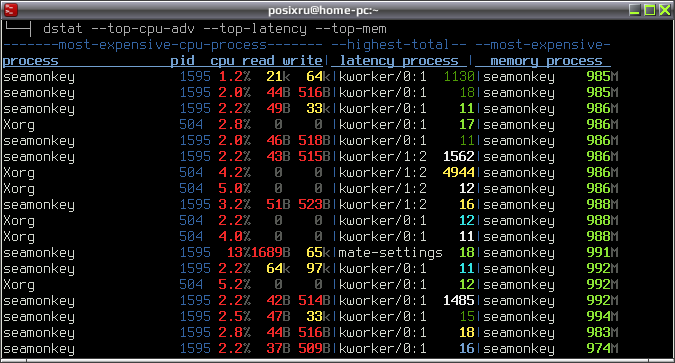Select the highest-total header text
This screenshot has width=675, height=363.
click(398, 45)
